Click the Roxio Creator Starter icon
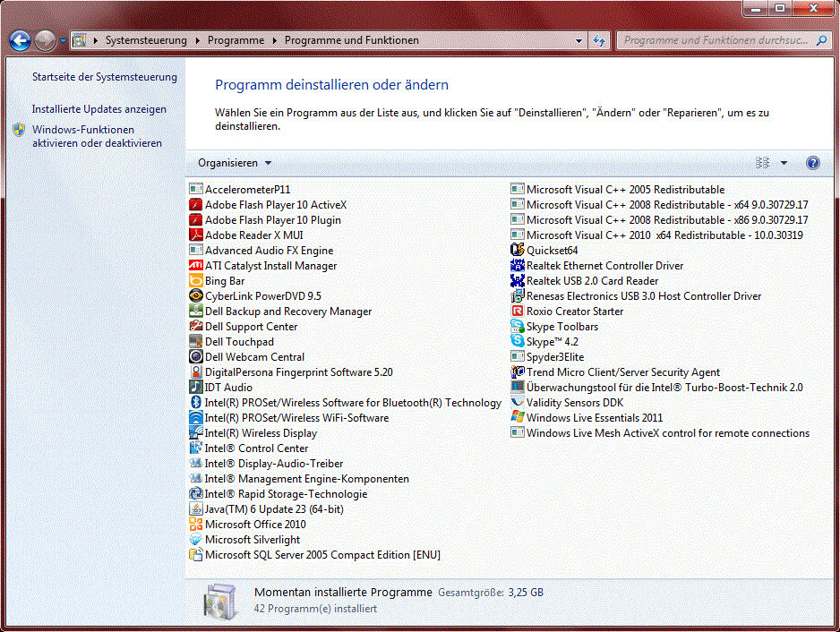This screenshot has width=840, height=632. coord(518,312)
